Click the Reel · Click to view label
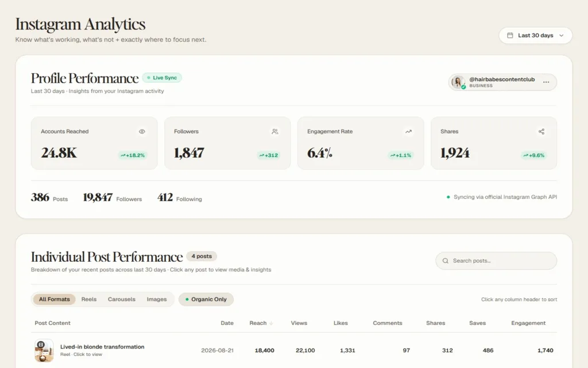The height and width of the screenshot is (368, 588). [81, 354]
